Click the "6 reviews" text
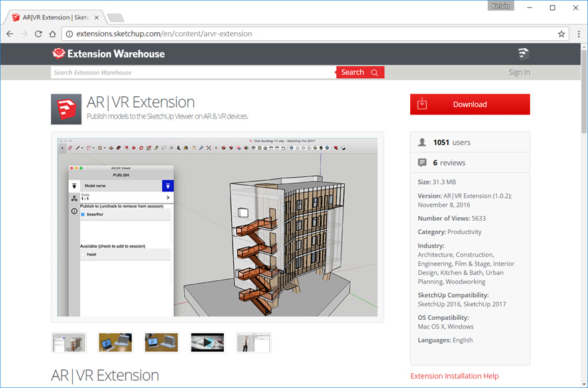 449,163
